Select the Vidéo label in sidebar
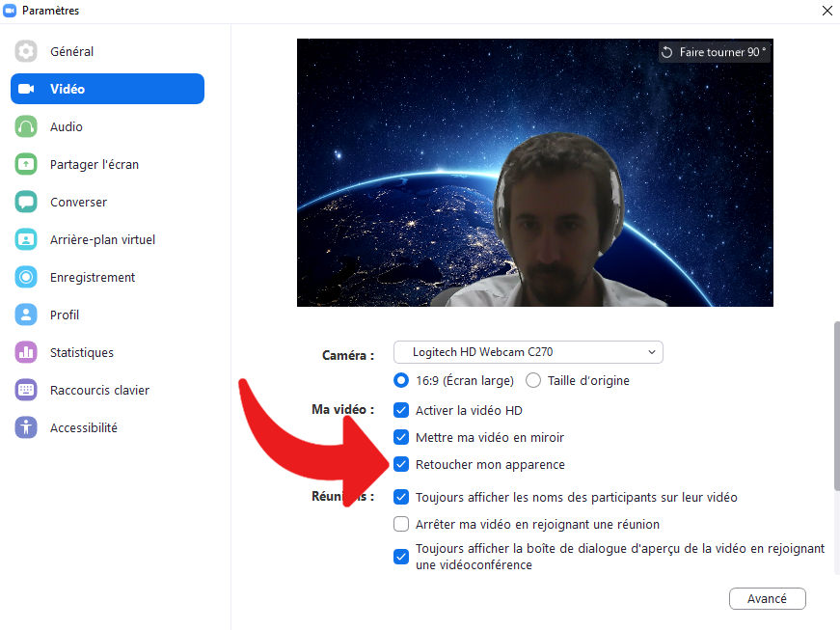This screenshot has height=630, width=840. [x=68, y=89]
